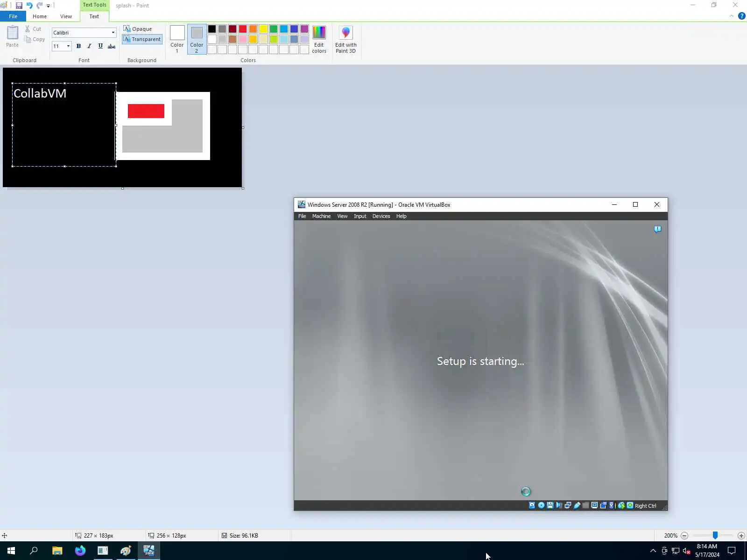Open the Machine menu in VirtualBox
The width and height of the screenshot is (747, 560).
point(321,216)
